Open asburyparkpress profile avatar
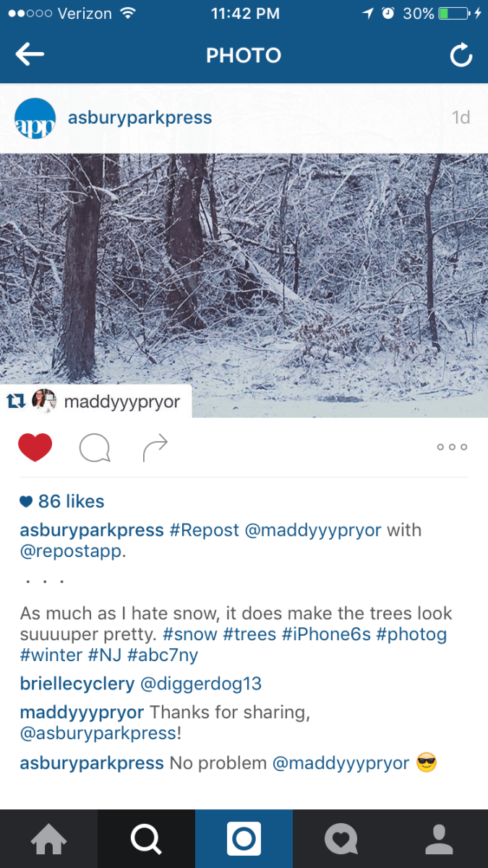488x868 pixels. (35, 119)
